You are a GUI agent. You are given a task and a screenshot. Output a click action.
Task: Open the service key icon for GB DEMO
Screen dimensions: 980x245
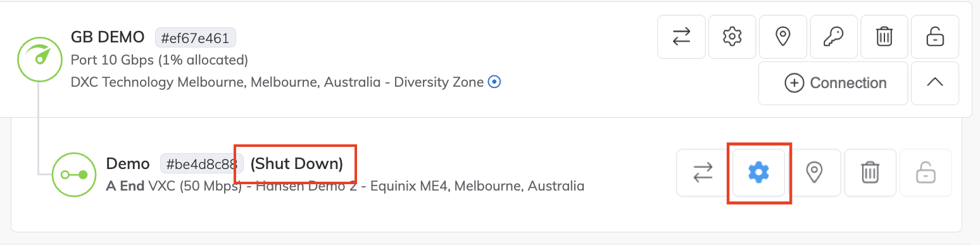(833, 37)
